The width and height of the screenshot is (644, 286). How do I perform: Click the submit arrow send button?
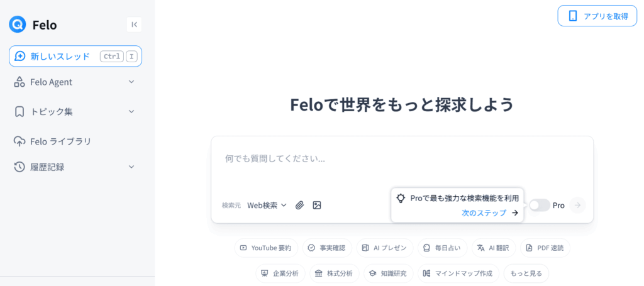click(577, 205)
